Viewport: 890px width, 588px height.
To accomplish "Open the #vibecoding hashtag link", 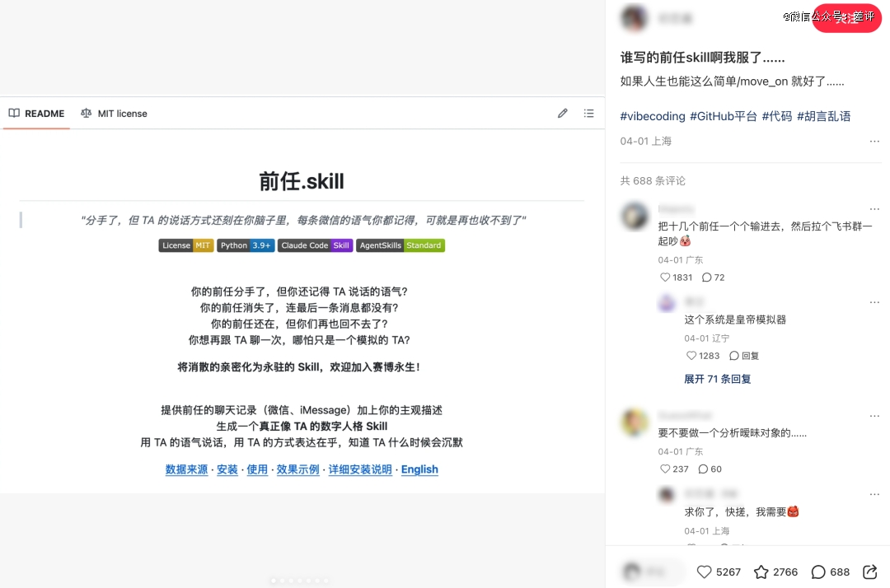I will pyautogui.click(x=653, y=116).
